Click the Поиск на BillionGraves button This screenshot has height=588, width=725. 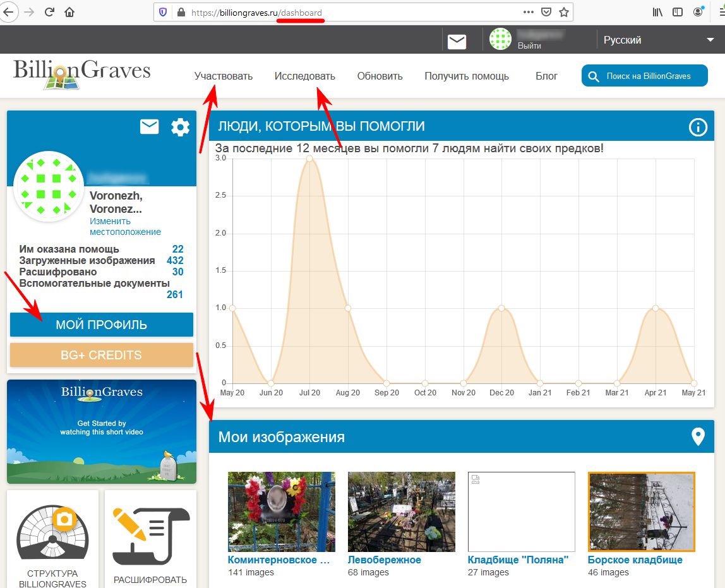coord(645,75)
